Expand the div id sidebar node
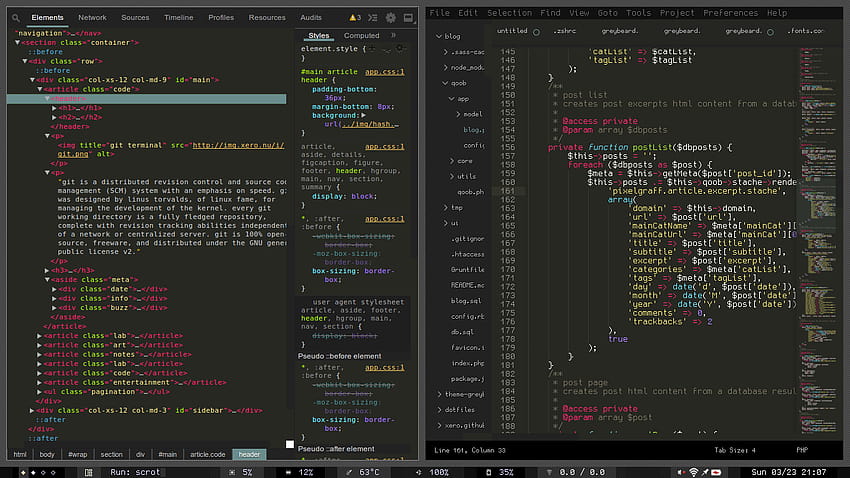 [32, 411]
